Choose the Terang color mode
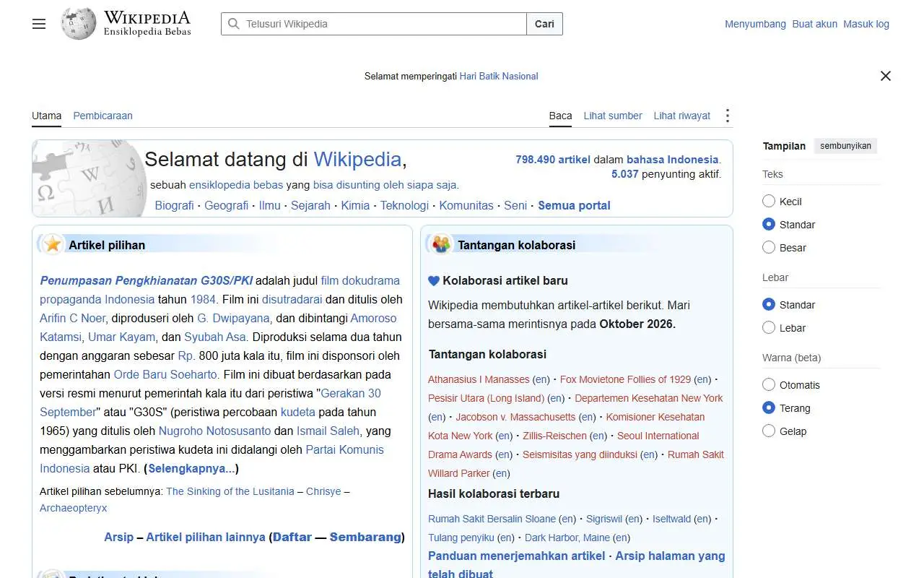The width and height of the screenshot is (924, 578). pos(769,407)
